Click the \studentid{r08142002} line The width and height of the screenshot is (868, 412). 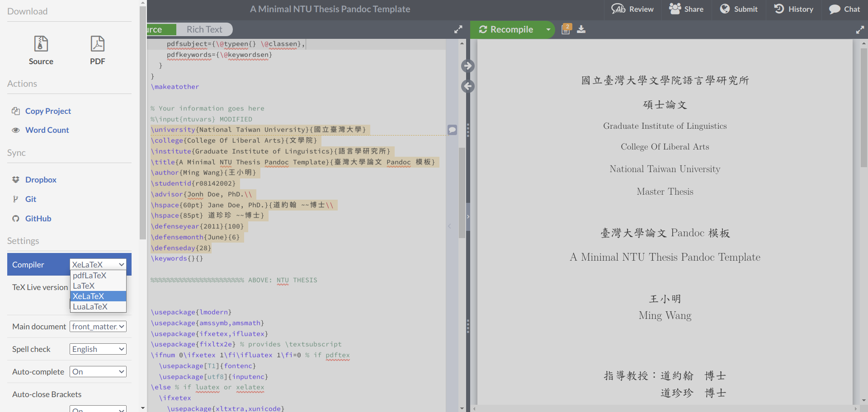[193, 183]
